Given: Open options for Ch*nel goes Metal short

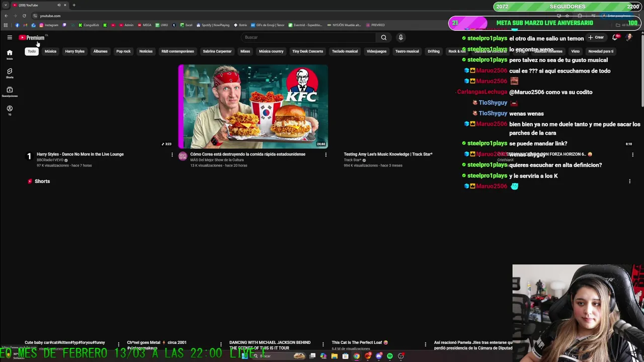Looking at the screenshot, I should (x=221, y=344).
